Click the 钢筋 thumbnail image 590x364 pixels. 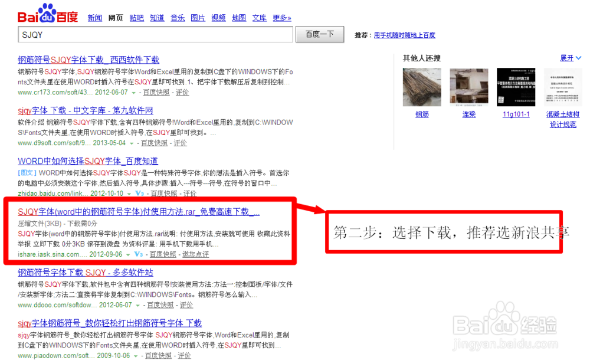422,87
